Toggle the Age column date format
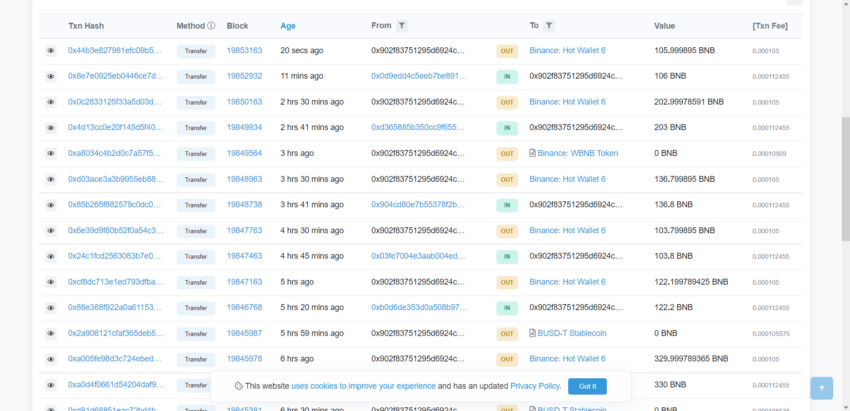The height and width of the screenshot is (411, 850). pos(288,25)
